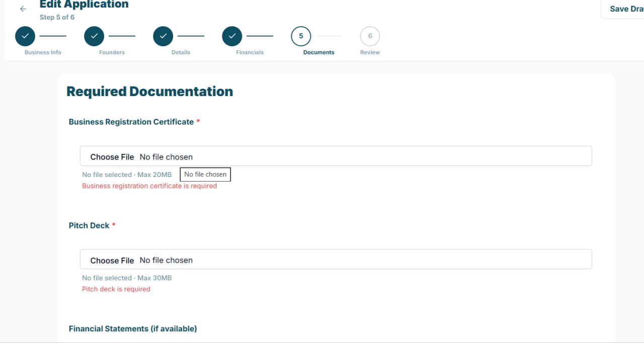Choose a file for Business Registration Certificate
Image resolution: width=644 pixels, height=343 pixels.
(336, 156)
